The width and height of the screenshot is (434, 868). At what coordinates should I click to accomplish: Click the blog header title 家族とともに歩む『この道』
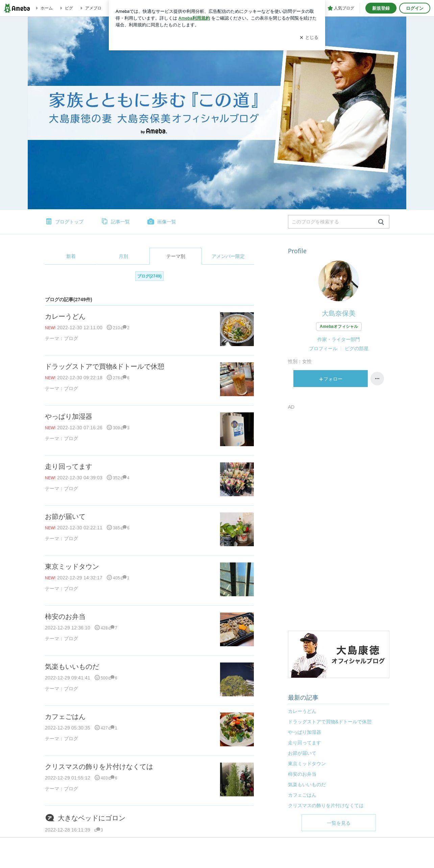pos(154,100)
